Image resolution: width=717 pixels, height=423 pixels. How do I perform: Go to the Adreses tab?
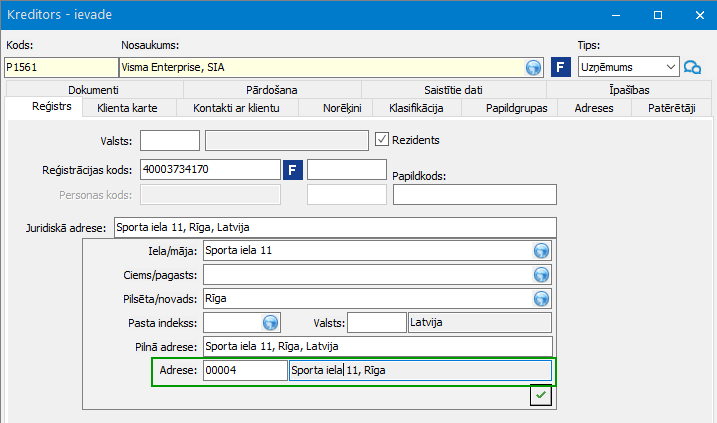click(594, 108)
